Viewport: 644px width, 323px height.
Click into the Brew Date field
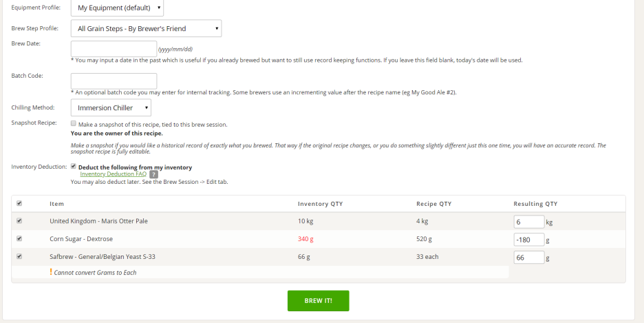(x=114, y=49)
